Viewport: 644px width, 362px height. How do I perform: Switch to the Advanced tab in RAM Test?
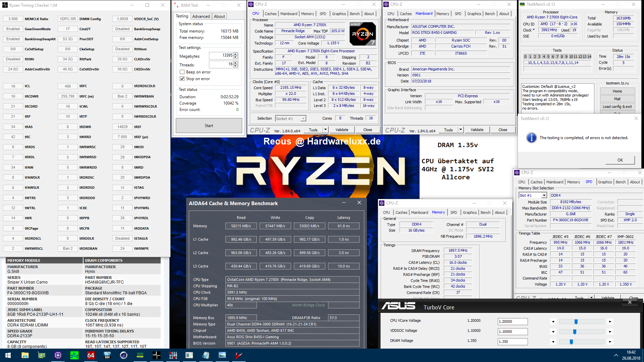[x=201, y=16]
